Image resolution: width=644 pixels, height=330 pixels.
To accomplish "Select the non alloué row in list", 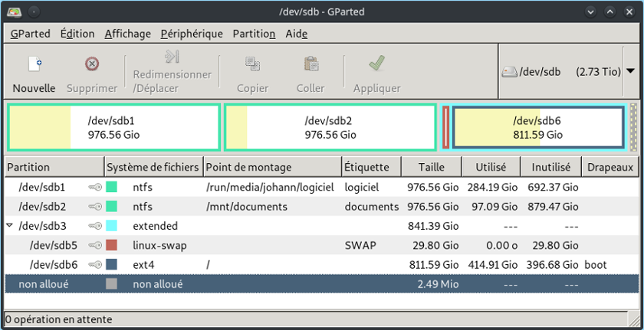I will 230,284.
